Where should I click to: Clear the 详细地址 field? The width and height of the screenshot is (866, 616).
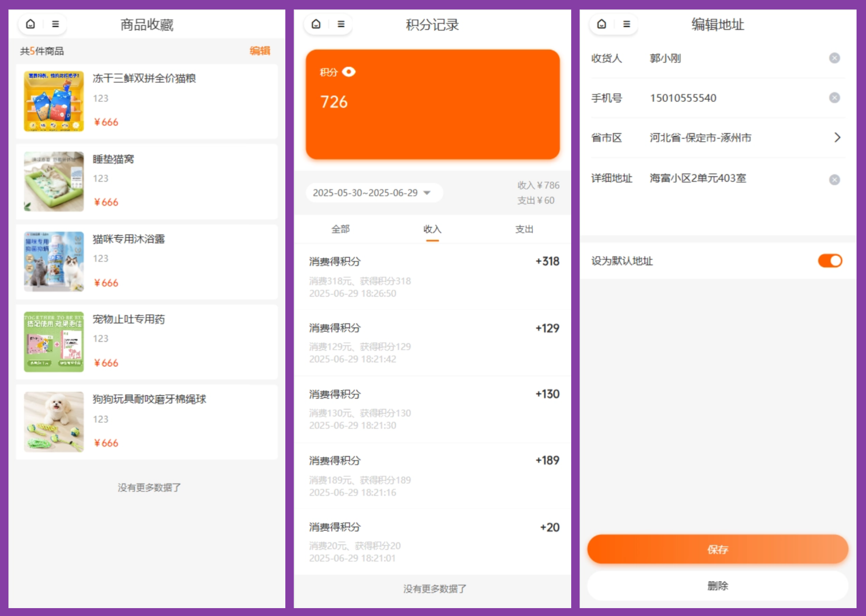click(x=834, y=180)
